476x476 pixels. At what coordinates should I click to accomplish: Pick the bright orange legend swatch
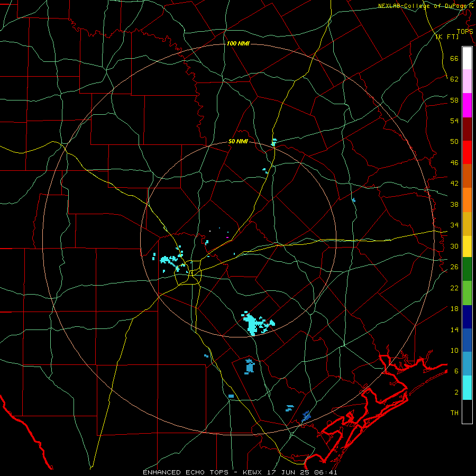467,200
